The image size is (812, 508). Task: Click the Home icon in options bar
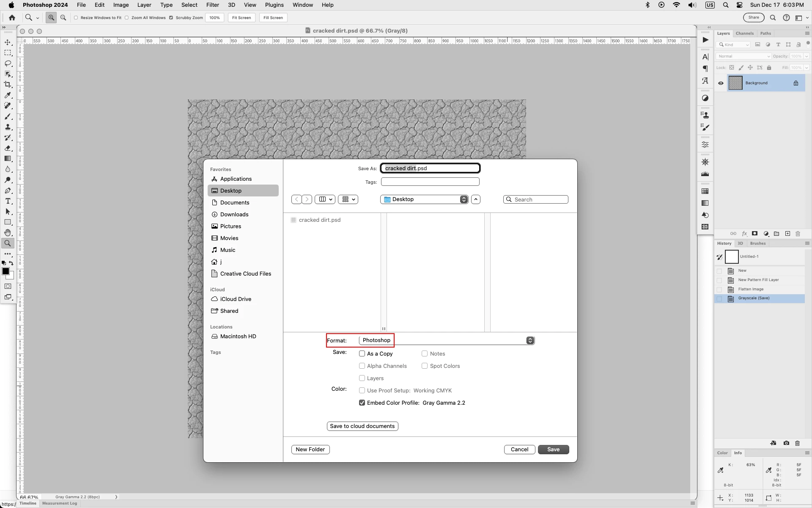12,17
